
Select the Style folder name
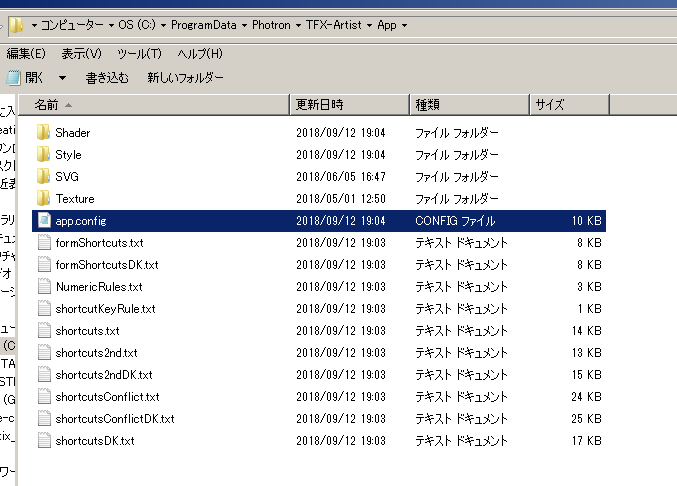(68, 155)
